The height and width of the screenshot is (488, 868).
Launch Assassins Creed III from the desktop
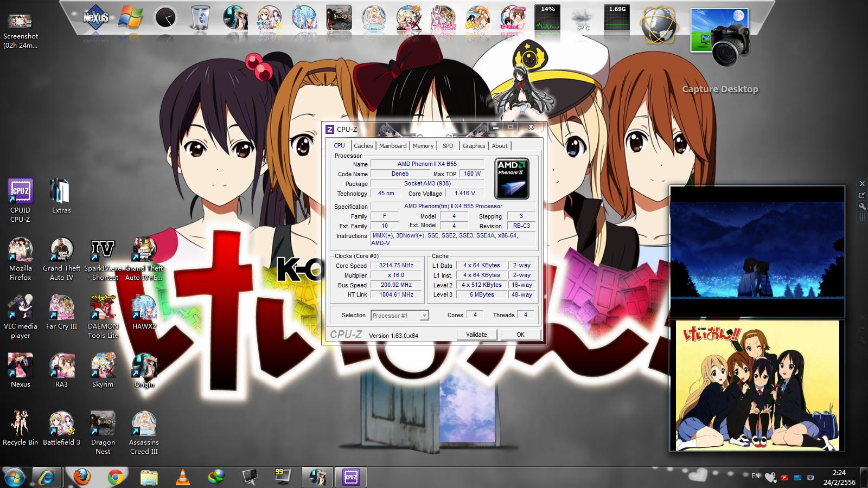coord(144,433)
